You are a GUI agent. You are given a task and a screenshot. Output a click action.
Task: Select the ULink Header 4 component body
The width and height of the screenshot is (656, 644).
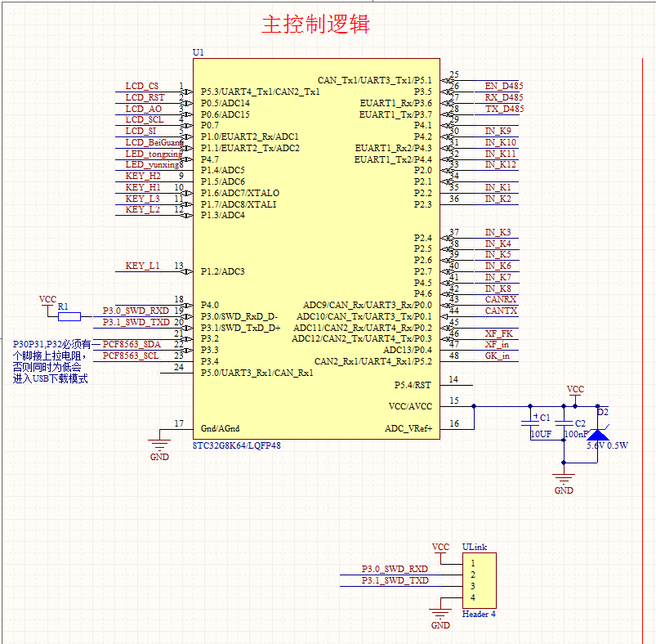tap(479, 580)
